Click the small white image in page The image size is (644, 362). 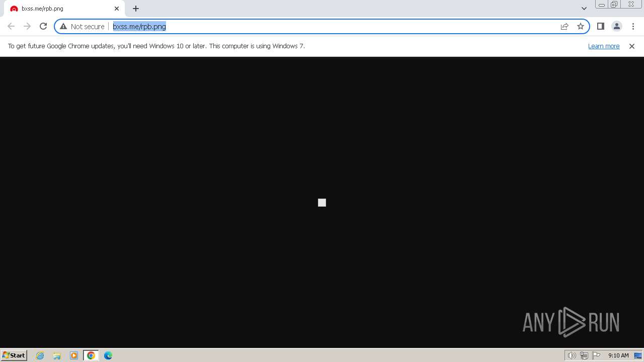tap(322, 203)
